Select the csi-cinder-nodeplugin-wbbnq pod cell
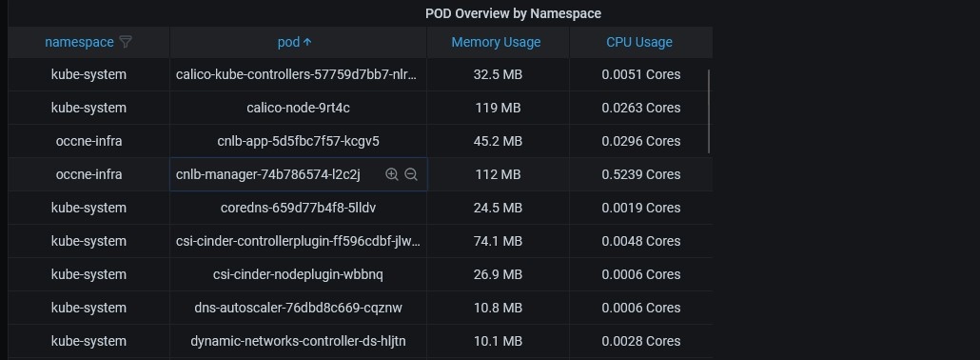The height and width of the screenshot is (360, 980). click(x=298, y=273)
